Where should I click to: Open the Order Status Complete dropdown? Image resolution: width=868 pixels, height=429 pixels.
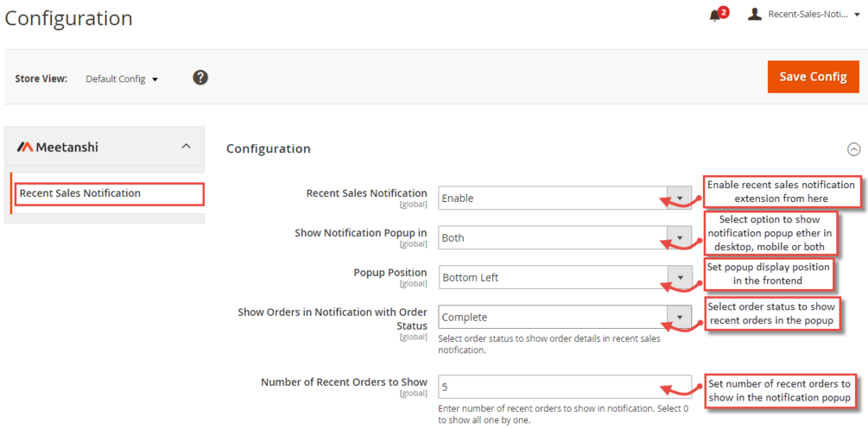tap(565, 317)
